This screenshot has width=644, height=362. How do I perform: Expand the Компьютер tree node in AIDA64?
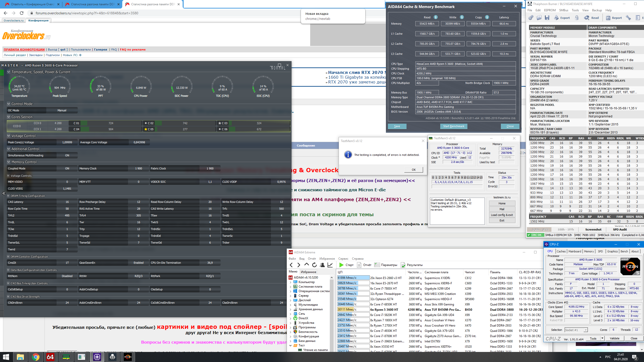[291, 282]
